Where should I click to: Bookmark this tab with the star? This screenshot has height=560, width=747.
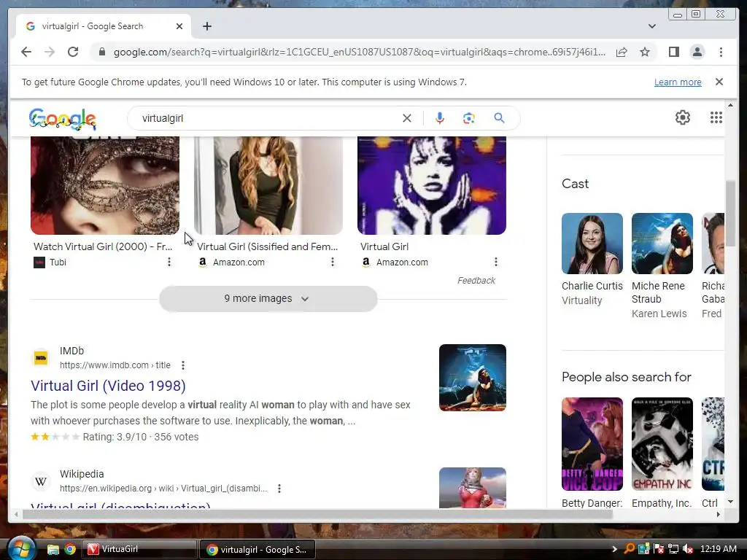pyautogui.click(x=645, y=52)
